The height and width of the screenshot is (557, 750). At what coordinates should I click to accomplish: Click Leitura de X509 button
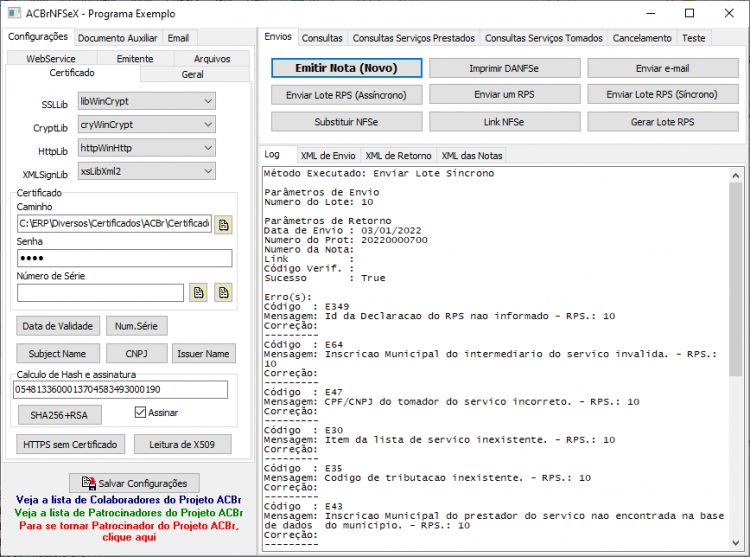[182, 444]
